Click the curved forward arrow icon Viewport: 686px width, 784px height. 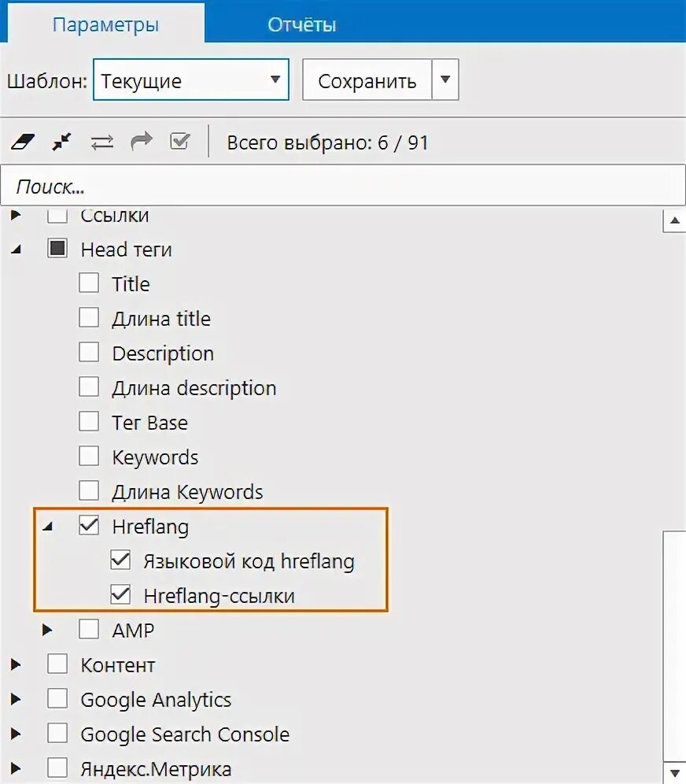point(142,142)
